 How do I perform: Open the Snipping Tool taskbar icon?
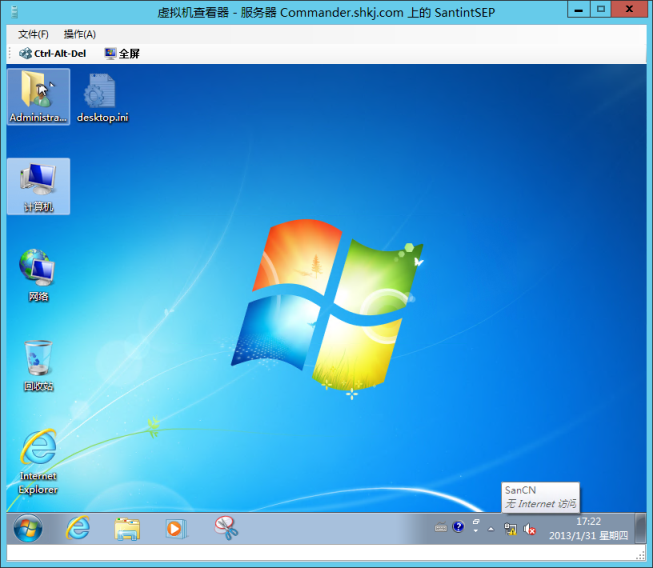point(226,528)
